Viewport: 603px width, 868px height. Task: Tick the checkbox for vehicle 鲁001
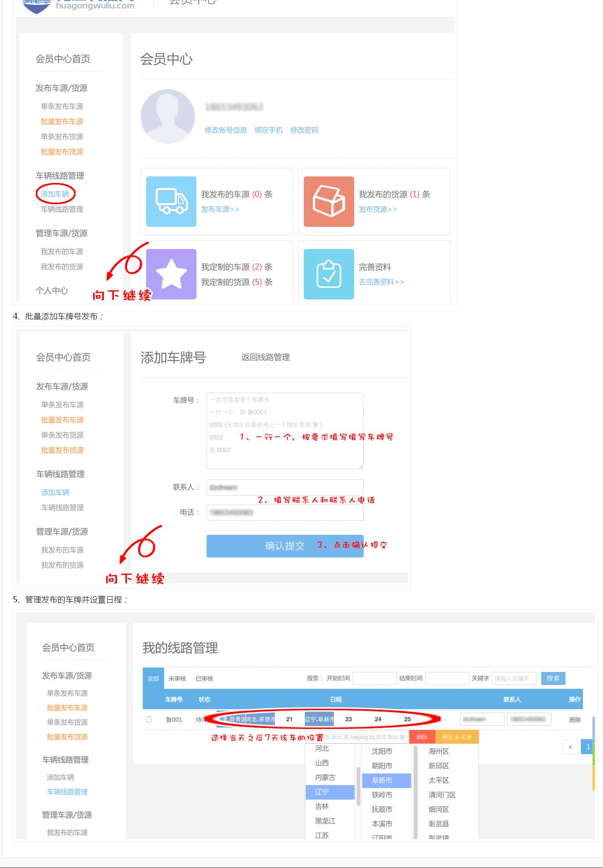149,719
